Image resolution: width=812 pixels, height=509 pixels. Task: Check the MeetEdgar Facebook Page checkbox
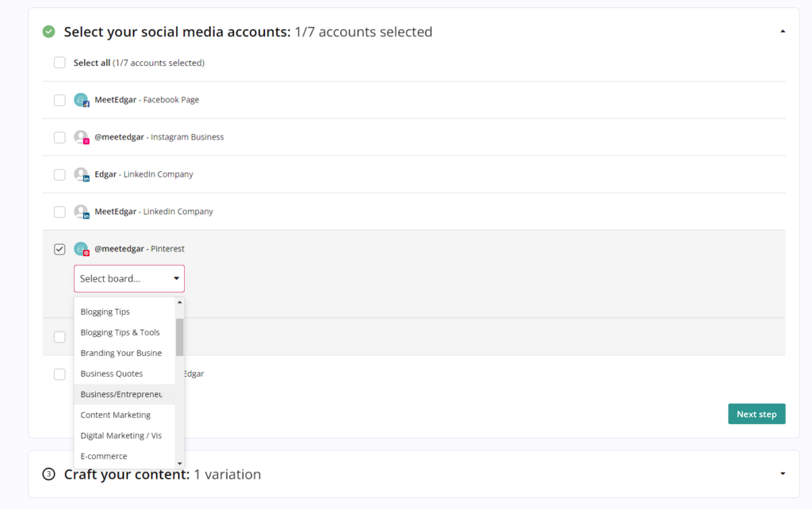(59, 100)
